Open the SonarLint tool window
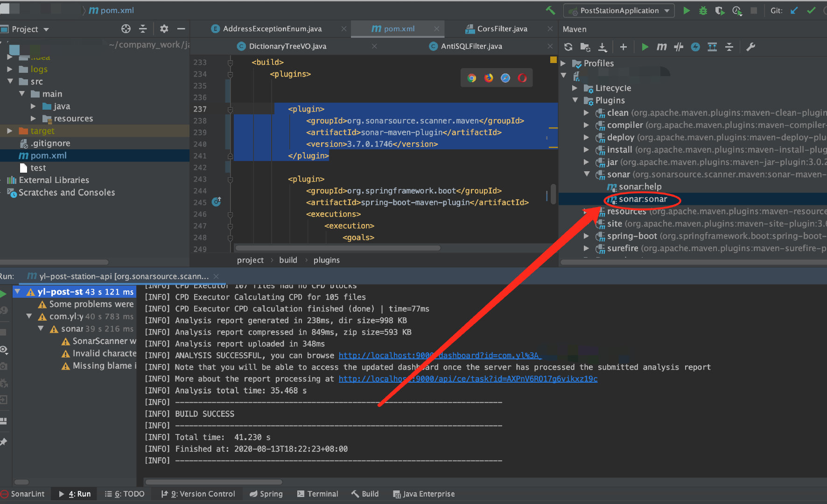 [x=23, y=494]
